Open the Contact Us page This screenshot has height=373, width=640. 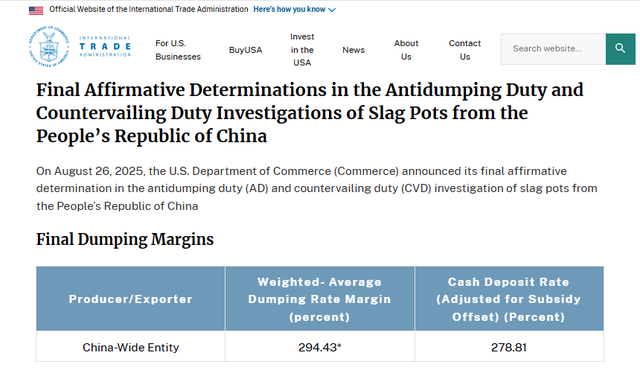465,50
